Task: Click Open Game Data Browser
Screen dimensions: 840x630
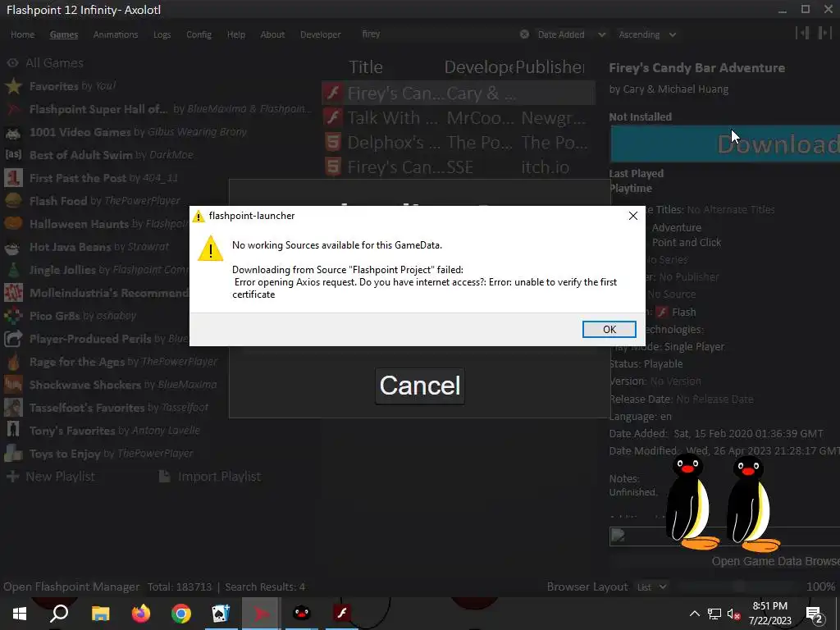Action: click(x=776, y=561)
